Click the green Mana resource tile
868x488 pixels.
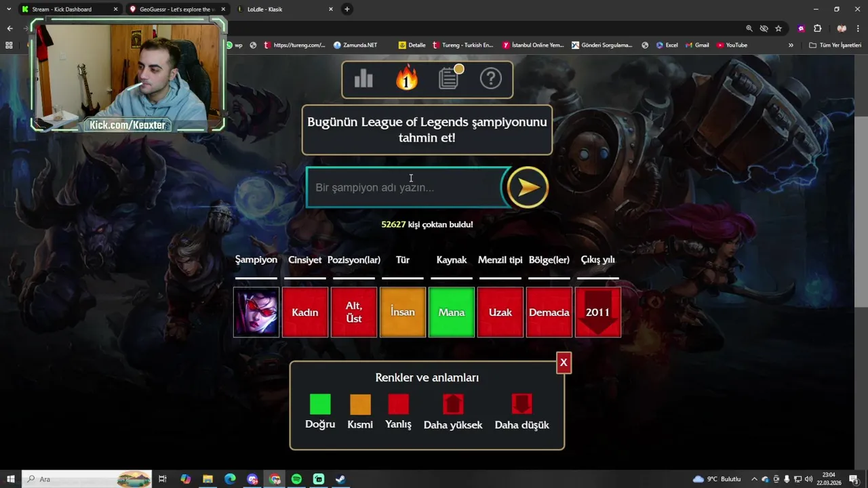point(452,312)
